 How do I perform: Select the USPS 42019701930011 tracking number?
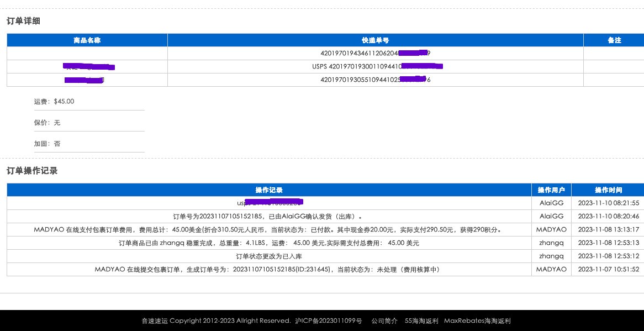coord(377,66)
